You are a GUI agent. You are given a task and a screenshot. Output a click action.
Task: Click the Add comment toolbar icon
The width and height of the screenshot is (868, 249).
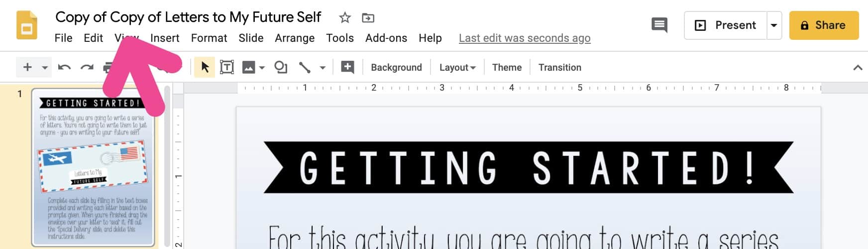pyautogui.click(x=347, y=67)
